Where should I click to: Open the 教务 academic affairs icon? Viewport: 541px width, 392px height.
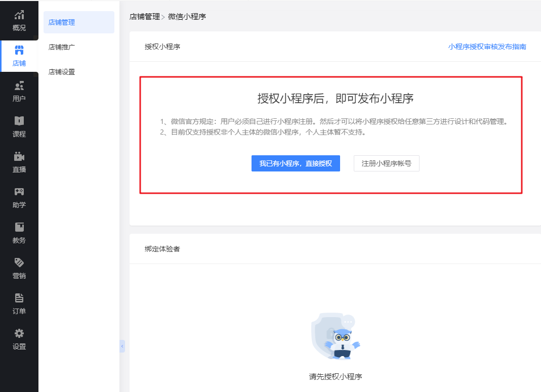(x=19, y=227)
